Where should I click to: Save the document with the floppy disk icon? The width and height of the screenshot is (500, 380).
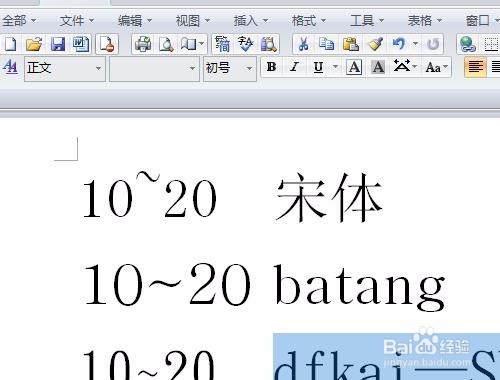tap(58, 44)
